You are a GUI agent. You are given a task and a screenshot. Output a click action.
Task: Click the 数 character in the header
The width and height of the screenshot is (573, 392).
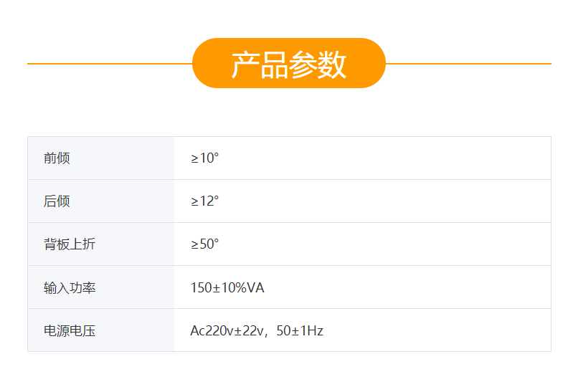click(333, 64)
